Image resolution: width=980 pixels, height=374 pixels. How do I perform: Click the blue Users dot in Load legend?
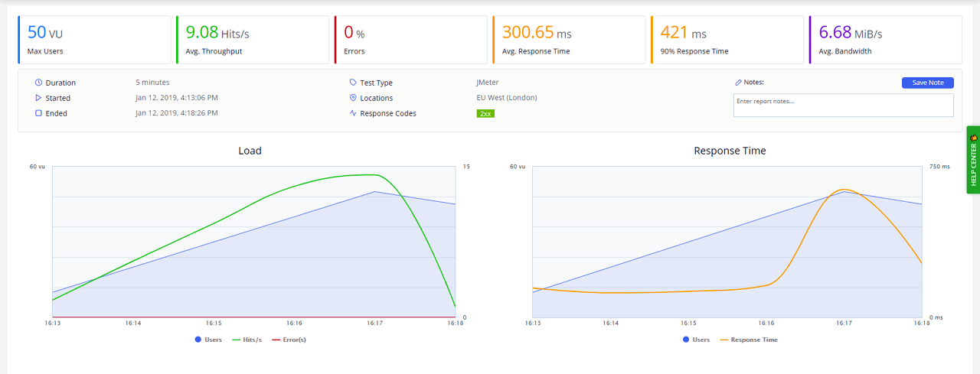tap(198, 340)
